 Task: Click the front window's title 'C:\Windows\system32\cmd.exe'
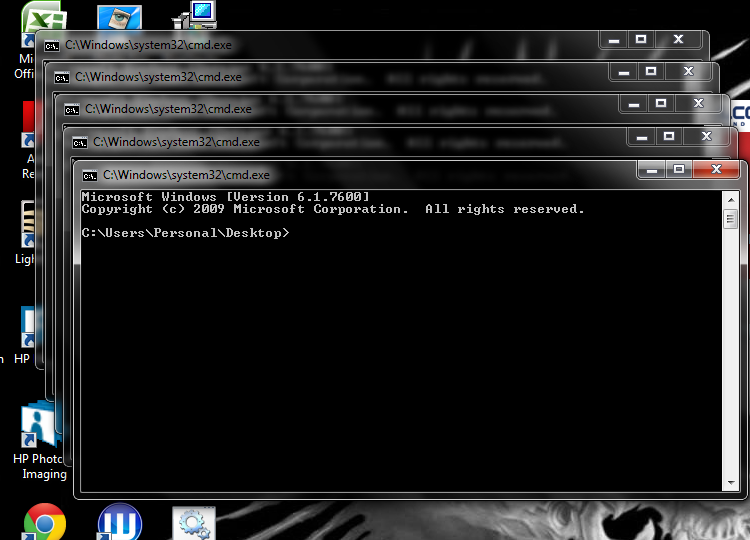coord(187,176)
